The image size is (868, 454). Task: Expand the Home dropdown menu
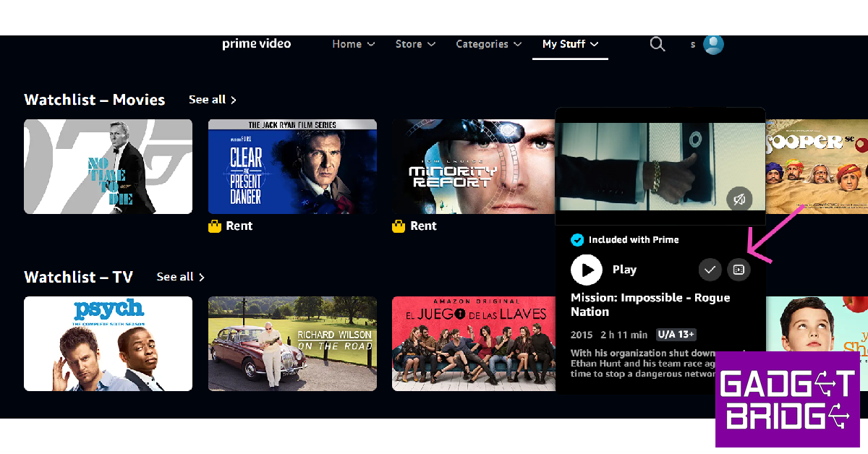pos(354,44)
